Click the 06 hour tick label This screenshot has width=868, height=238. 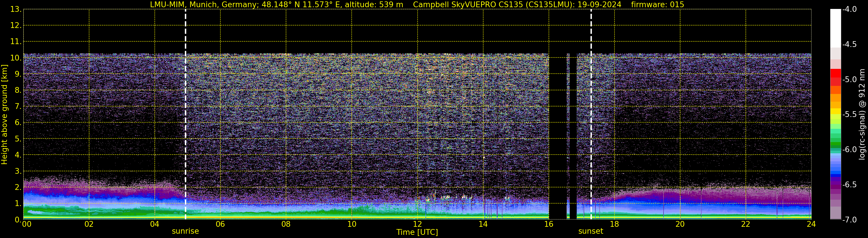[220, 224]
